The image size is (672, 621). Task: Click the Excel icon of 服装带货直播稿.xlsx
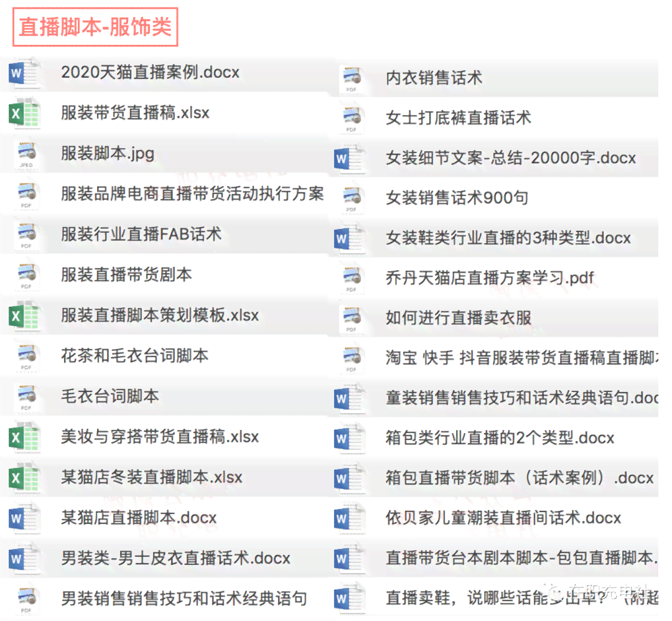click(25, 114)
